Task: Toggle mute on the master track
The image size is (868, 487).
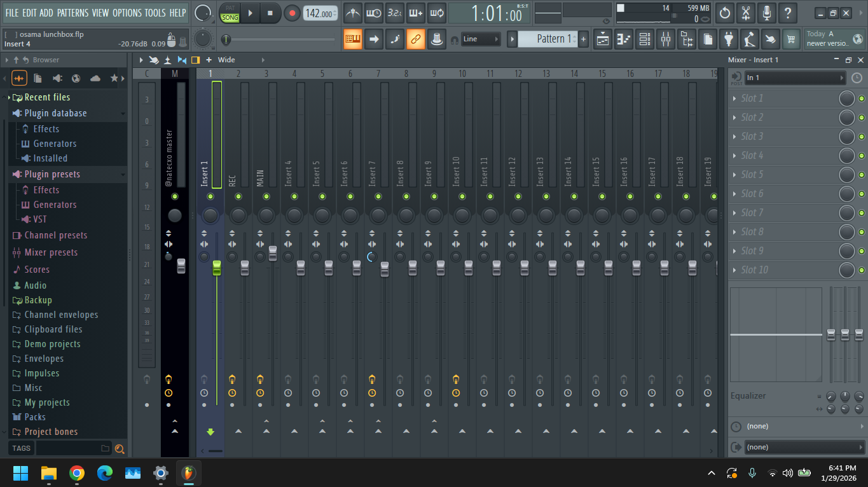Action: 175,196
